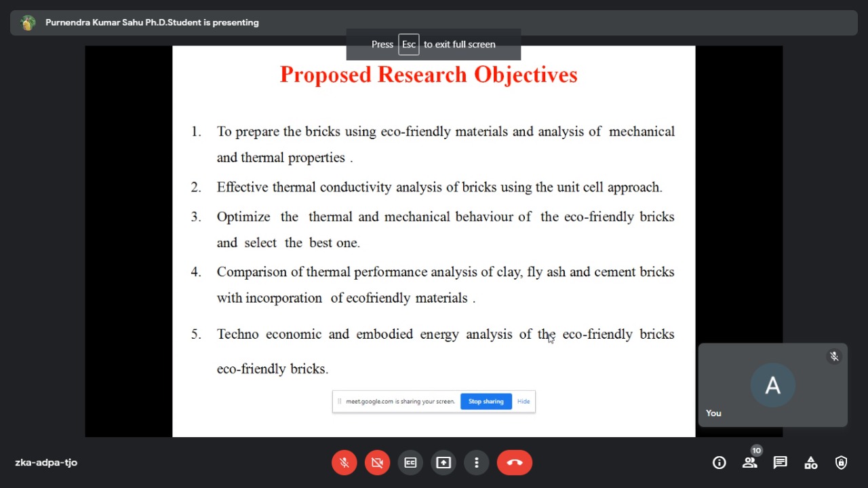Show participants list with 10 badge
Viewport: 868px width, 488px height.
point(750,462)
